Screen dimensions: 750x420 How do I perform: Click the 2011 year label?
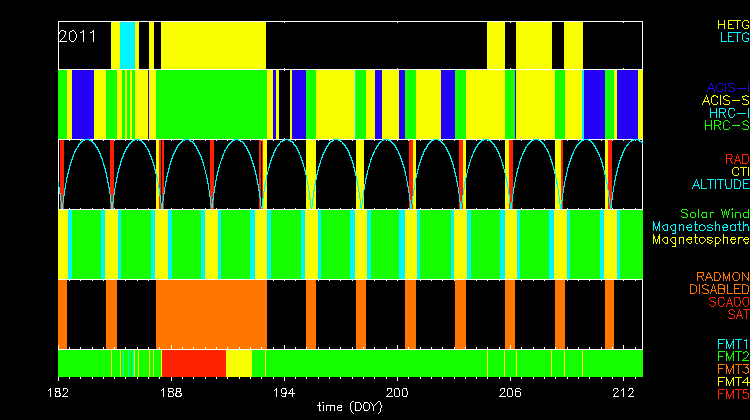pos(77,36)
